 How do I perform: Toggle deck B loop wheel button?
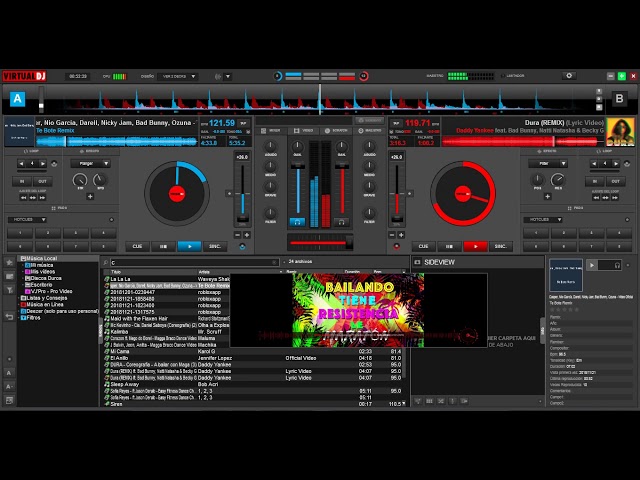point(627,164)
